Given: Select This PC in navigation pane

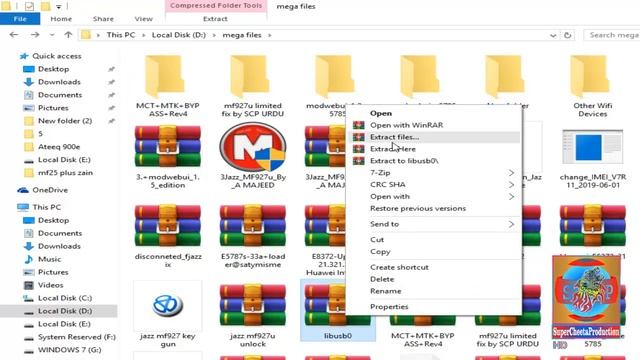Looking at the screenshot, I should [47, 207].
